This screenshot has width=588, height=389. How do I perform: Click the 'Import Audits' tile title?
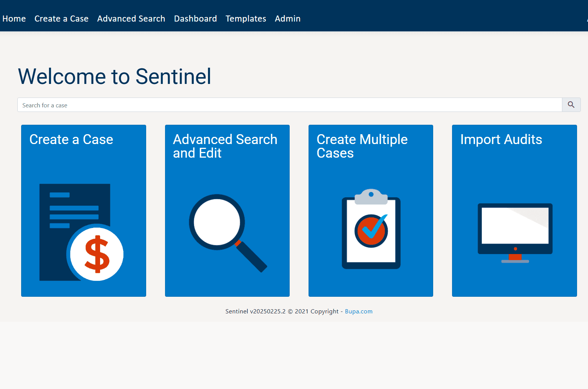click(501, 139)
